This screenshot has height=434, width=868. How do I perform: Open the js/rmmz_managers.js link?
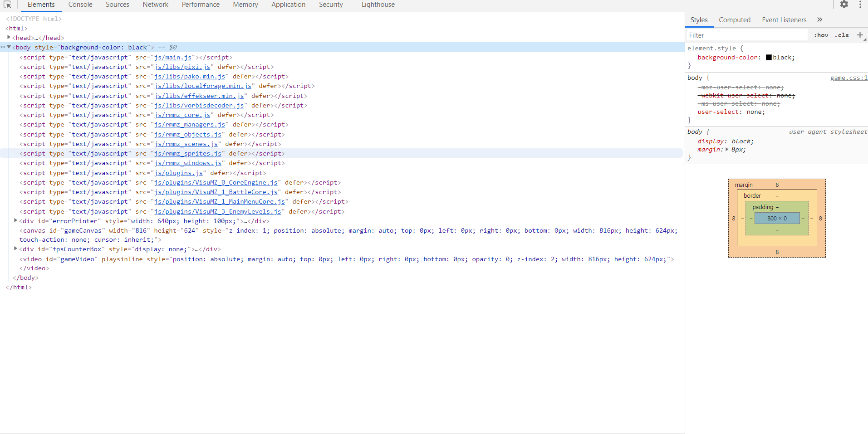click(x=190, y=124)
